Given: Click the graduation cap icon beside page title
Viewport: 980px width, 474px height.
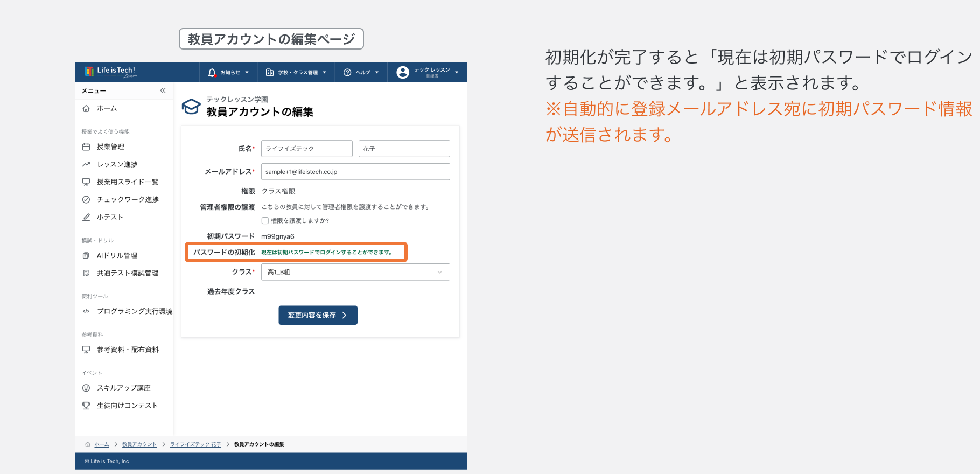Looking at the screenshot, I should pos(191,107).
